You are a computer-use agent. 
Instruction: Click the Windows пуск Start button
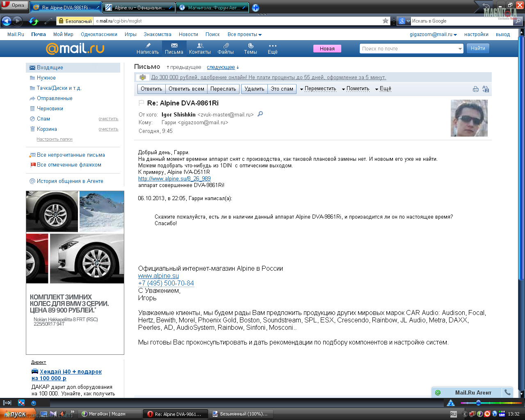tap(18, 414)
